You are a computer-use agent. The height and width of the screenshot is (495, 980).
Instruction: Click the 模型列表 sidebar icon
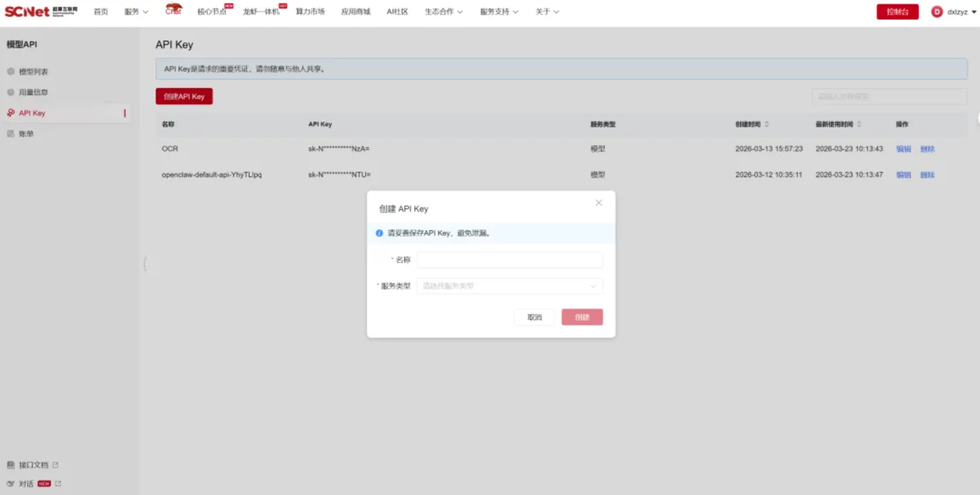coord(11,72)
